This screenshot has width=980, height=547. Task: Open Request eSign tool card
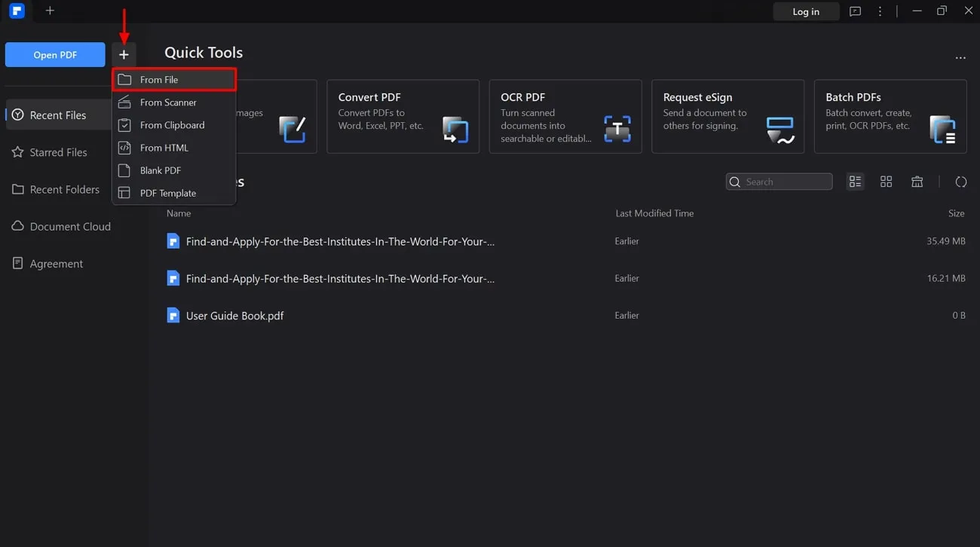(727, 117)
